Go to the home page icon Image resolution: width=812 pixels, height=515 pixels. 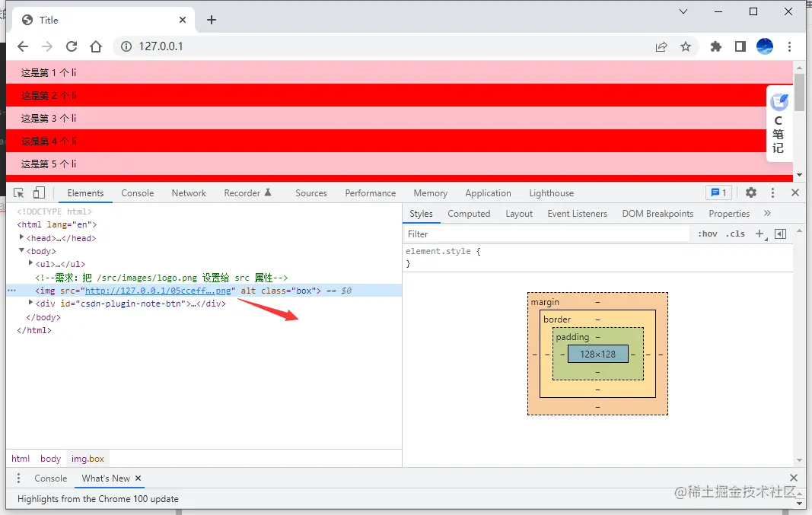[x=96, y=46]
